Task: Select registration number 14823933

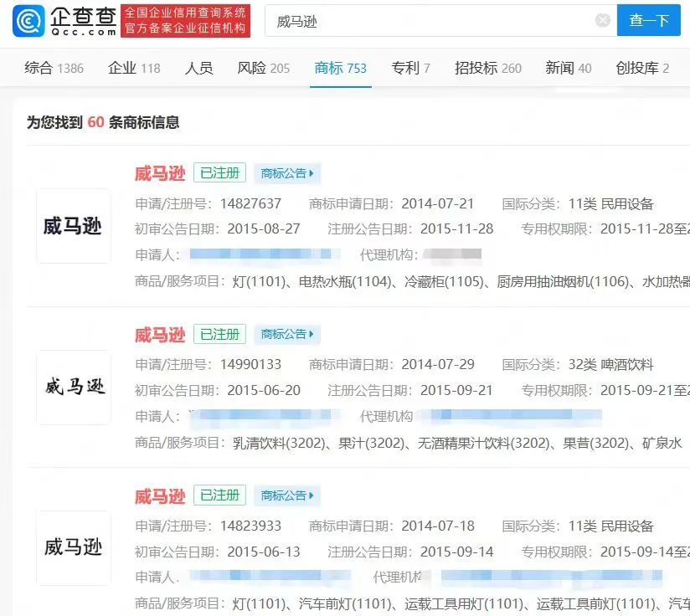Action: pyautogui.click(x=250, y=526)
